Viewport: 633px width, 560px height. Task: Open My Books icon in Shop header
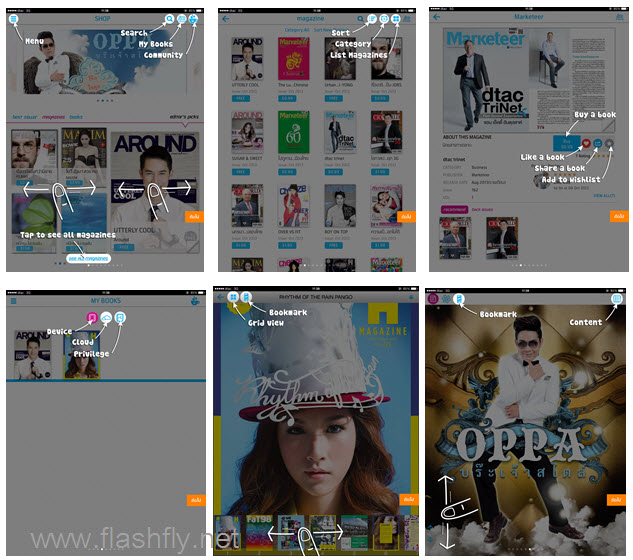pyautogui.click(x=182, y=19)
